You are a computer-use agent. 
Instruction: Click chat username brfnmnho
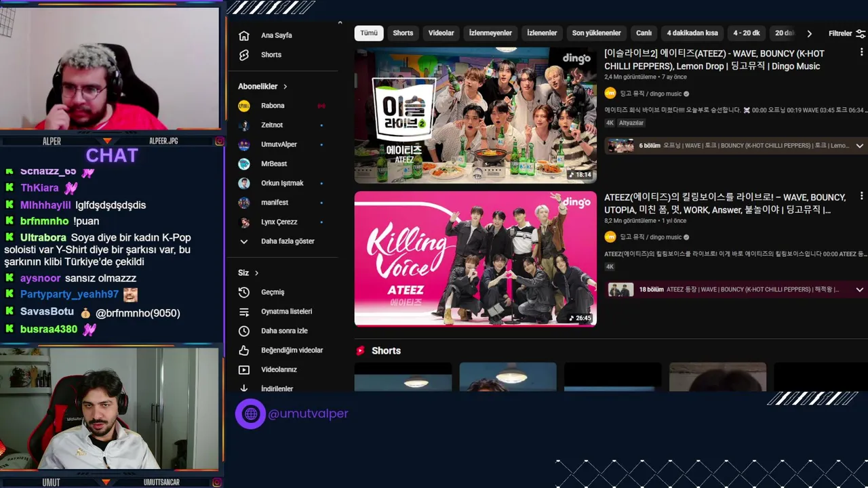[x=44, y=222]
